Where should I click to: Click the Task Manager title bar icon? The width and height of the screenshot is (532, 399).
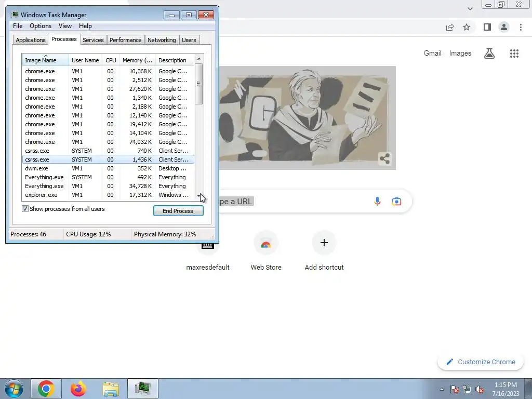tap(14, 15)
